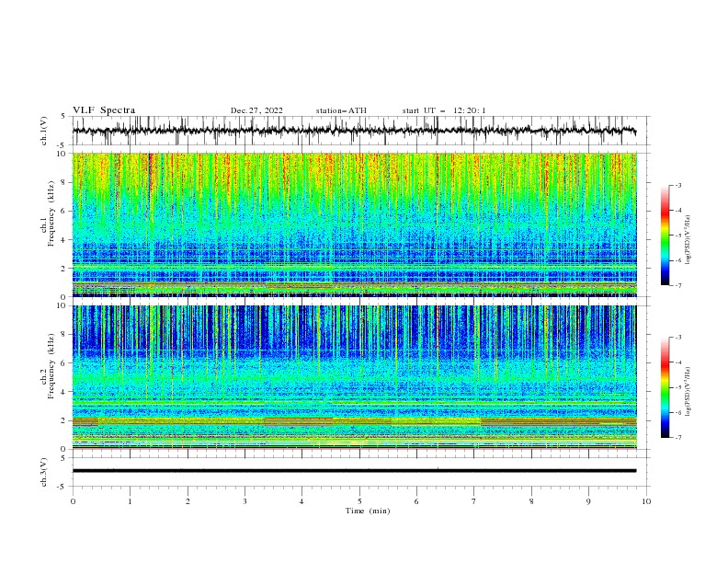
Task: Select the date 'Dec. 27, 2022'
Action: point(256,110)
